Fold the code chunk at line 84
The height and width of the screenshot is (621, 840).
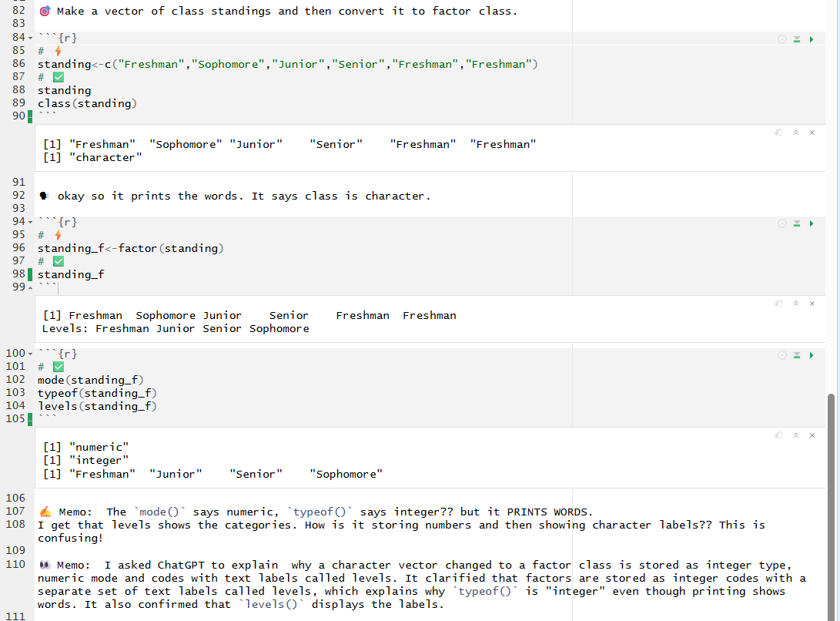tap(31, 38)
